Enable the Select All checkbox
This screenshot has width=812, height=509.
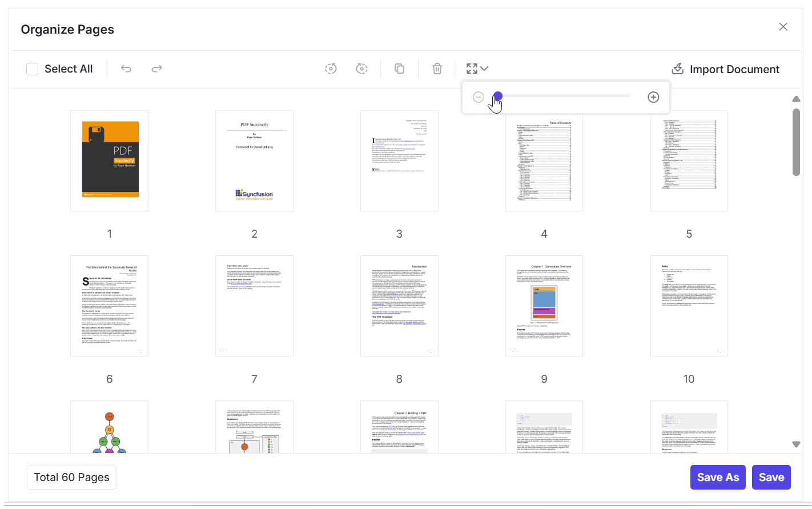32,68
